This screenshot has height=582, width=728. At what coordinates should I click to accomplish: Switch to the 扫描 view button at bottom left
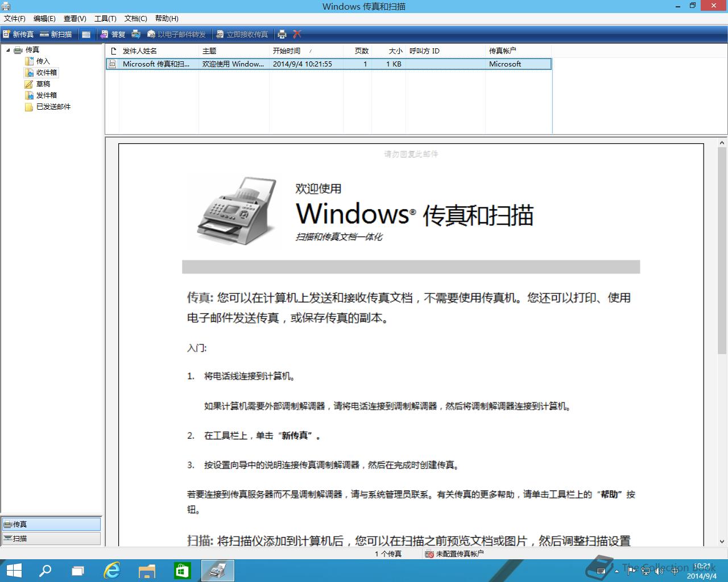click(51, 538)
